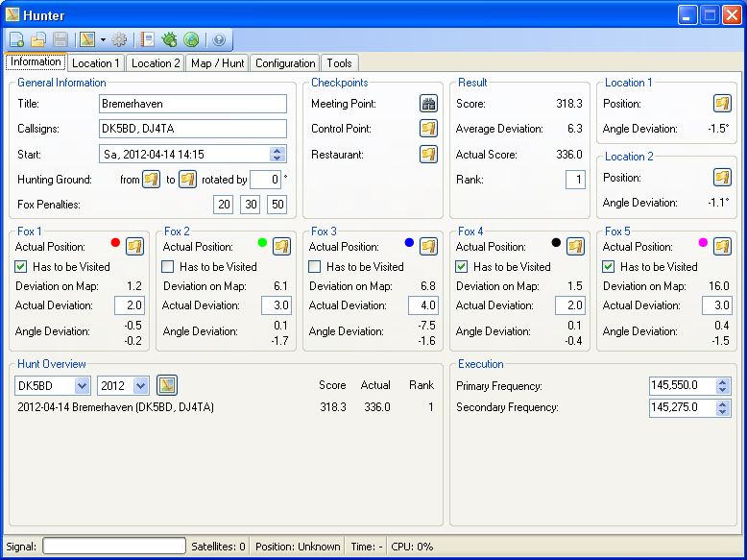747x560 pixels.
Task: Click the New document toolbar icon
Action: click(x=17, y=40)
